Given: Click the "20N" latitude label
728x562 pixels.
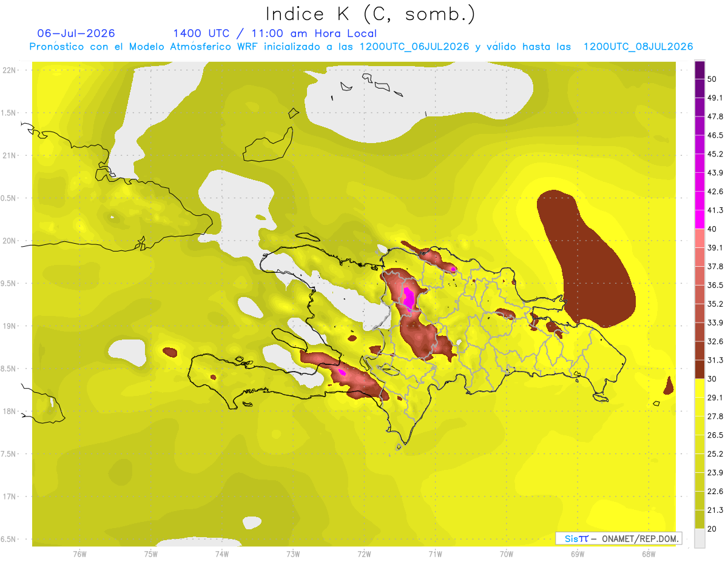Looking at the screenshot, I should pos(8,241).
